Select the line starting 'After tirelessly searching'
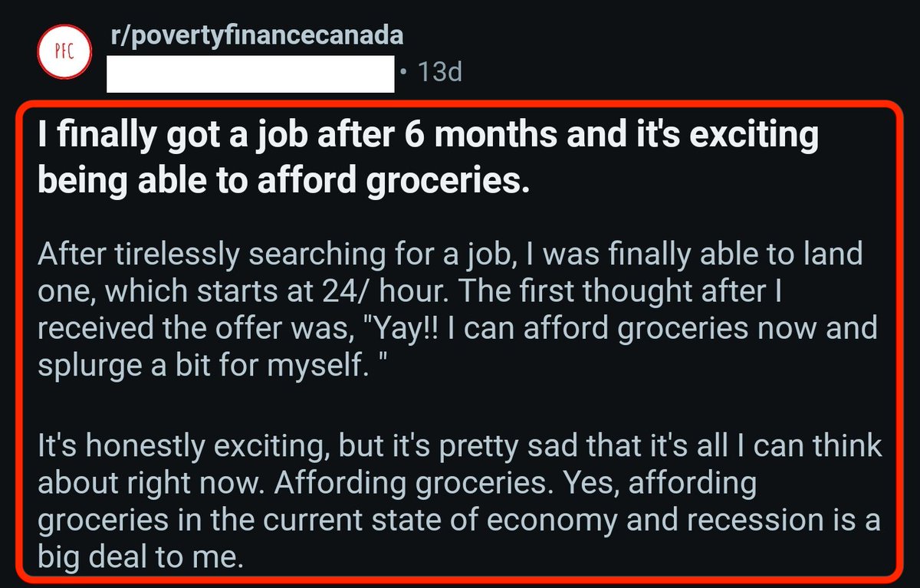 (x=451, y=253)
